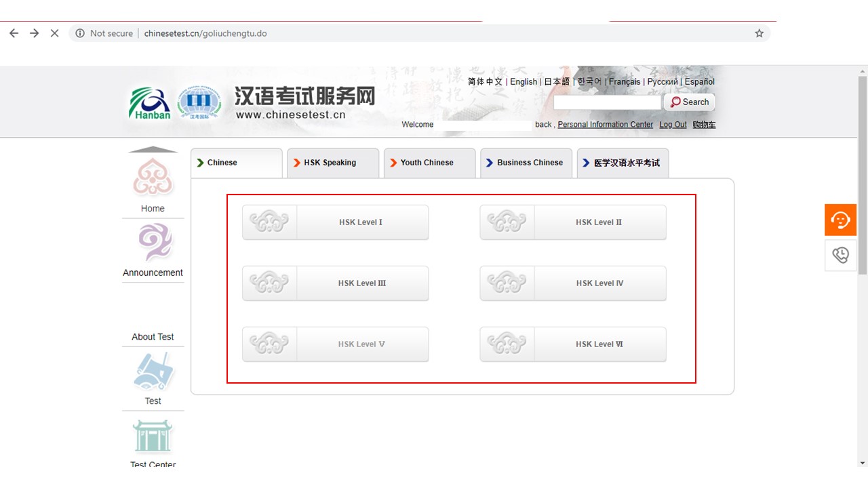
Task: Open the Youth Chinese tab
Action: coord(430,163)
